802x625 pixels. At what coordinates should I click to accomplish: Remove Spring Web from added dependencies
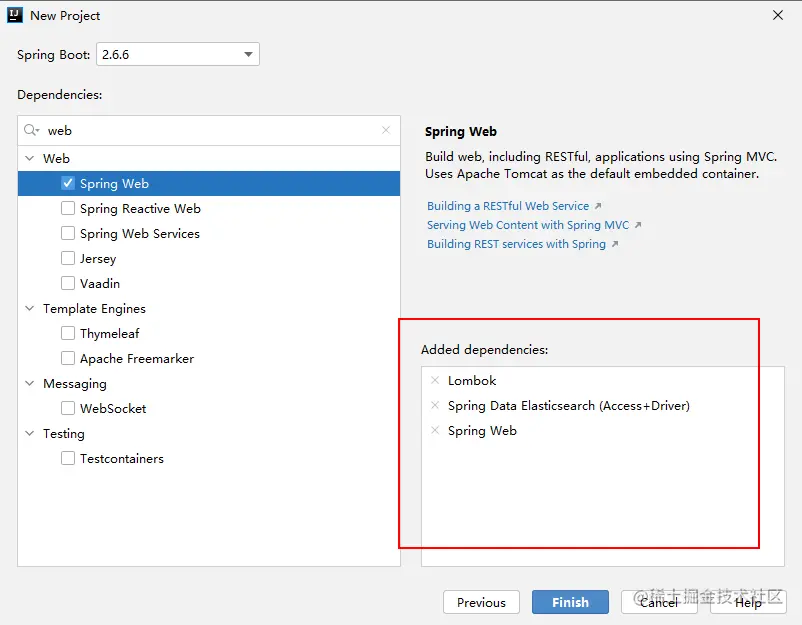(x=435, y=430)
